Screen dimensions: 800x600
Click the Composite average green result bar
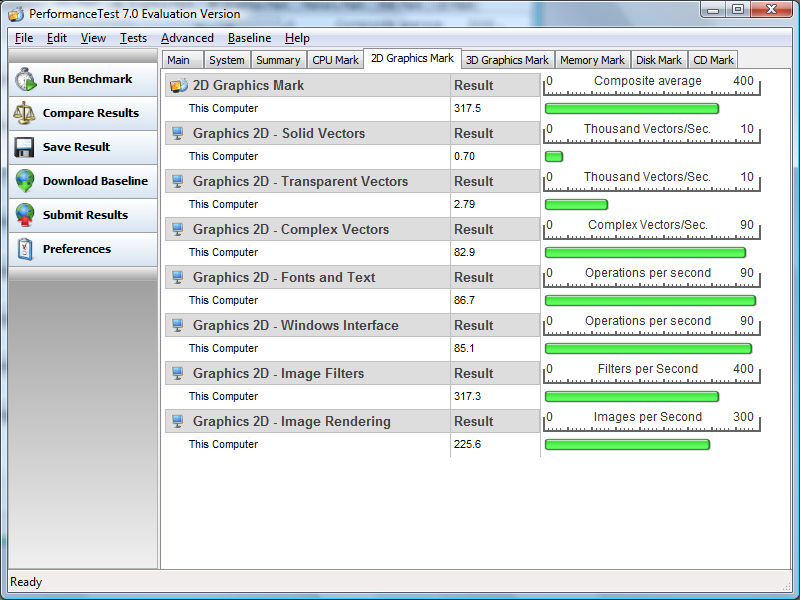[631, 108]
